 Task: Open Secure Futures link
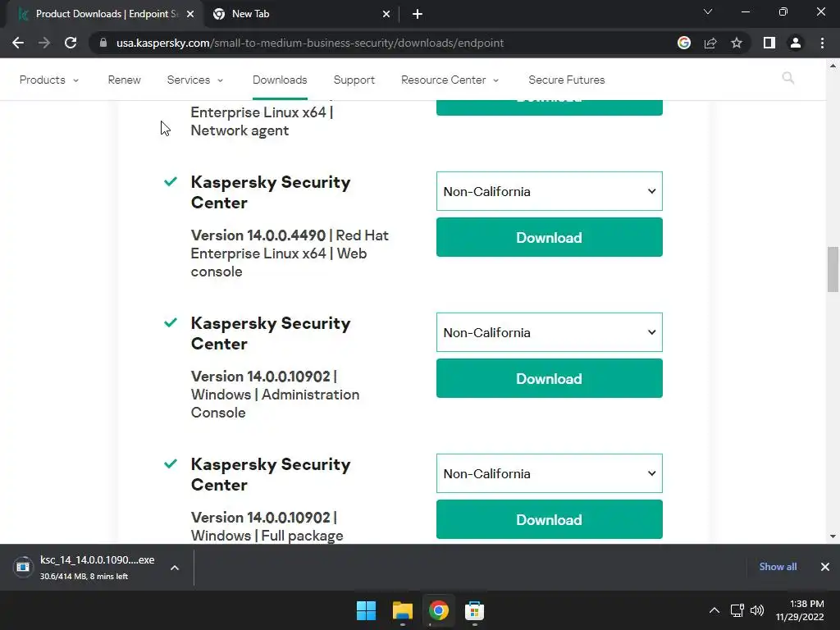tap(566, 80)
